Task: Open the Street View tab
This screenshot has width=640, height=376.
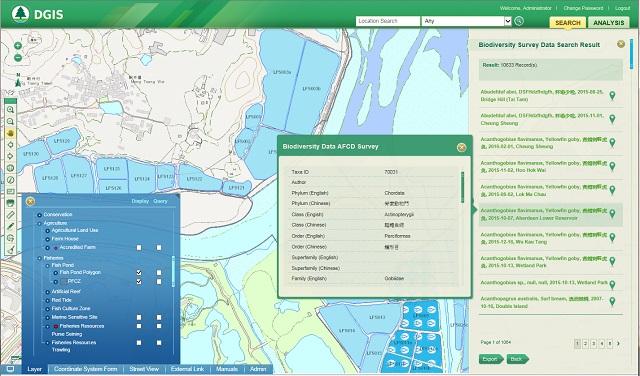Action: point(144,369)
